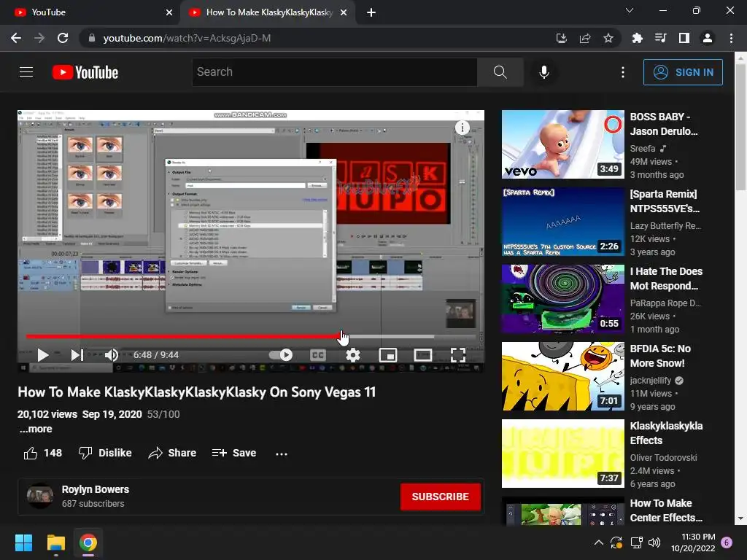Play the video
The width and height of the screenshot is (747, 560).
(x=43, y=355)
